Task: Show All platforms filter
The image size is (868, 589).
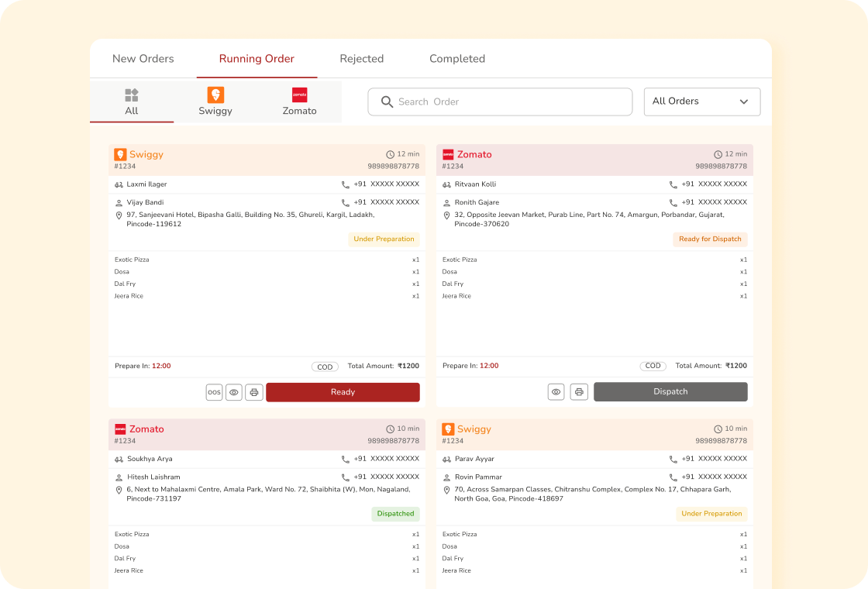Action: [132, 102]
